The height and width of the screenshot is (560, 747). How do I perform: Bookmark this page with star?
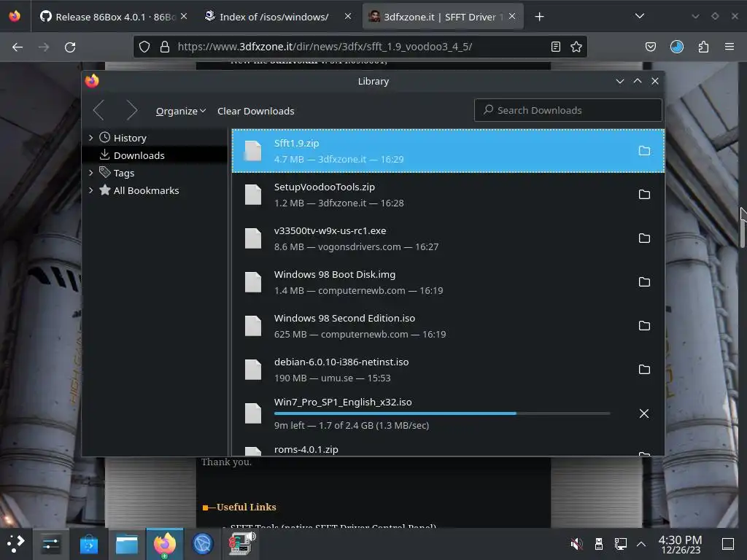(x=576, y=47)
